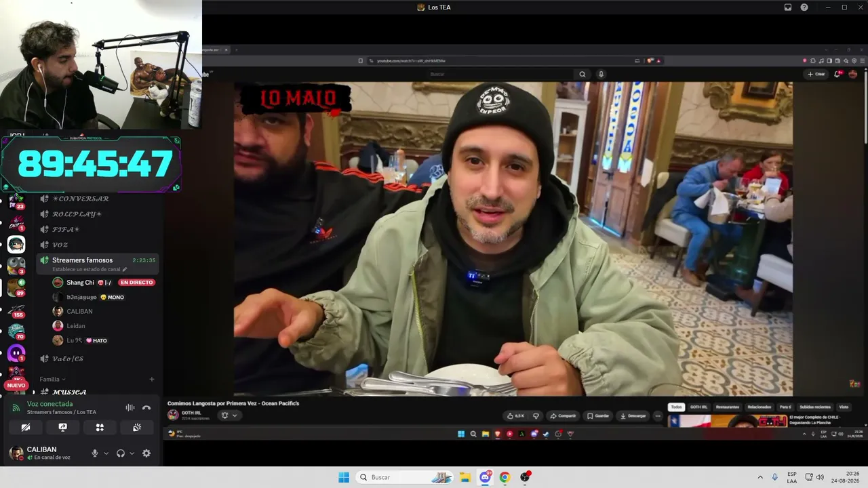Viewport: 868px width, 488px height.
Task: Expand microphone input options arrow
Action: 106,453
